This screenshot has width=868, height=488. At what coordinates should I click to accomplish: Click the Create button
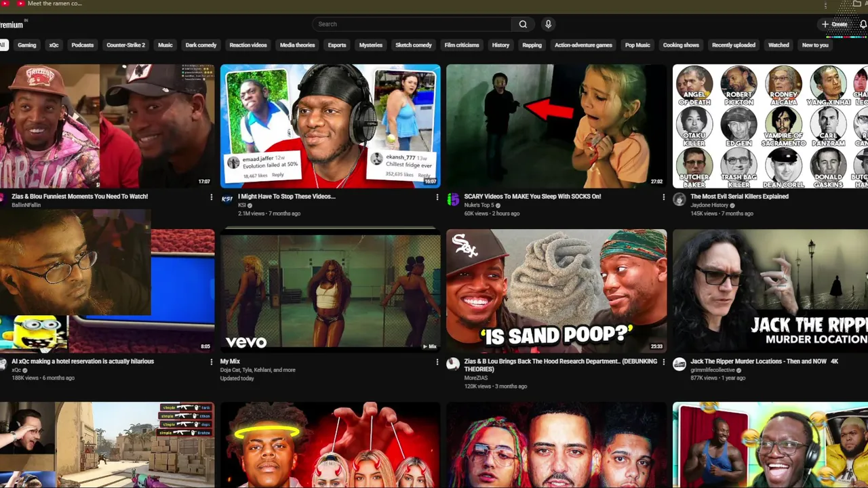[835, 24]
